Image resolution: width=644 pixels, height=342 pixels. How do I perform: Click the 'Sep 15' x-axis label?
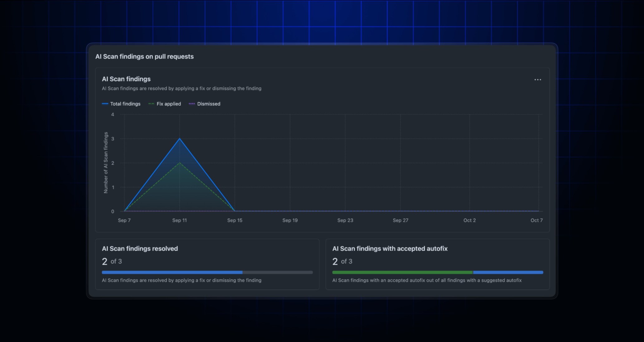(x=235, y=220)
